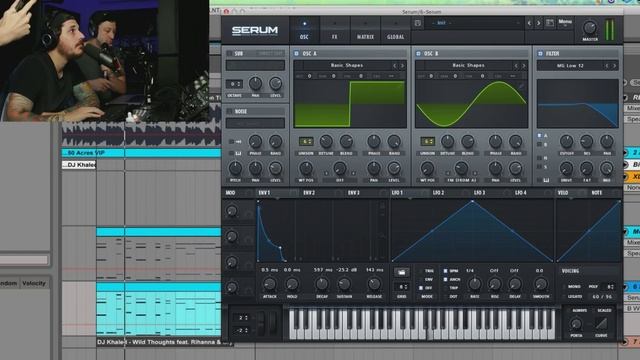Image resolution: width=640 pixels, height=360 pixels.
Task: Toggle the OSC B enable switch
Action: [x=418, y=53]
